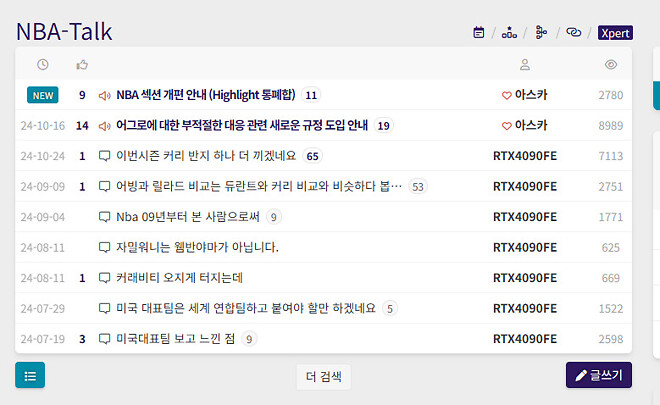The width and height of the screenshot is (660, 405).
Task: Click author 아스카 on the NEW notice row
Action: coord(531,95)
